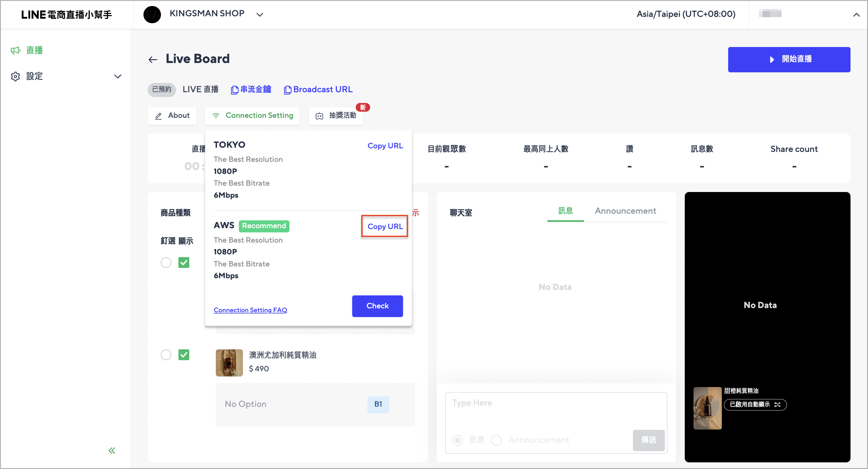Click the 傳送 send button
The height and width of the screenshot is (469, 868).
click(x=649, y=440)
